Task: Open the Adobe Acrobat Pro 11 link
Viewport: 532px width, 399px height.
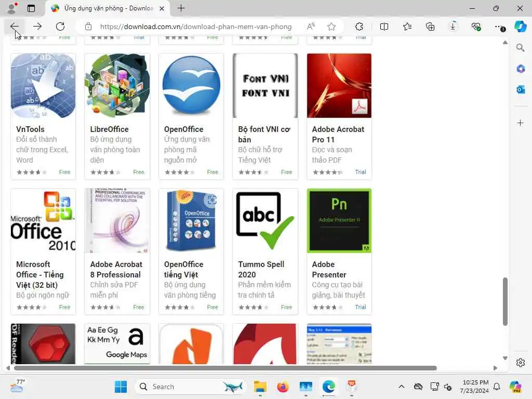Action: click(338, 135)
